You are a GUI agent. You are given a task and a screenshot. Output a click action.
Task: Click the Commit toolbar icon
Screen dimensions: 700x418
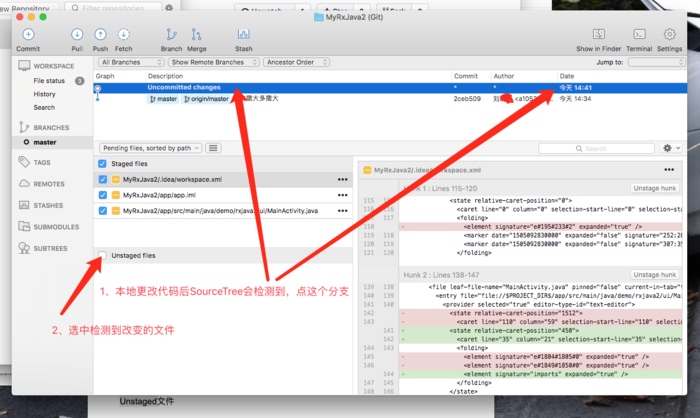point(28,34)
